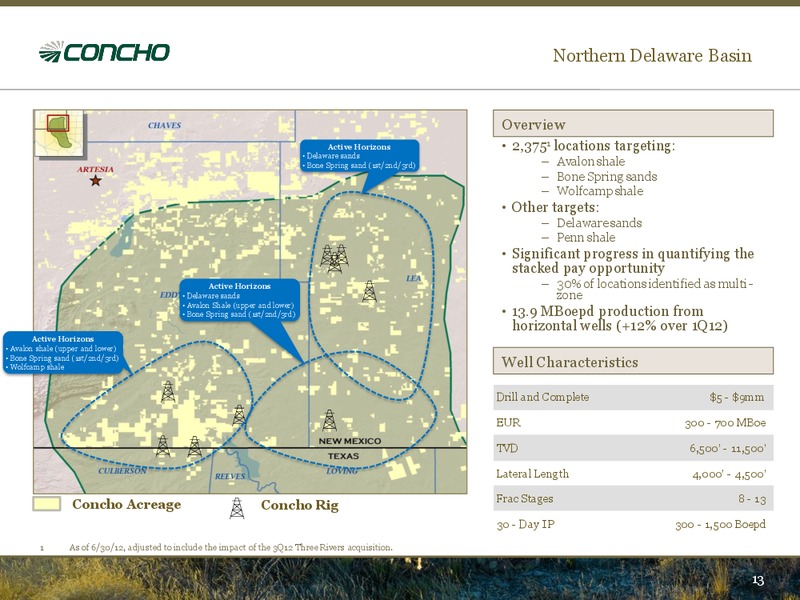The height and width of the screenshot is (600, 800).
Task: Click the 'TVD' row label
Action: (507, 448)
